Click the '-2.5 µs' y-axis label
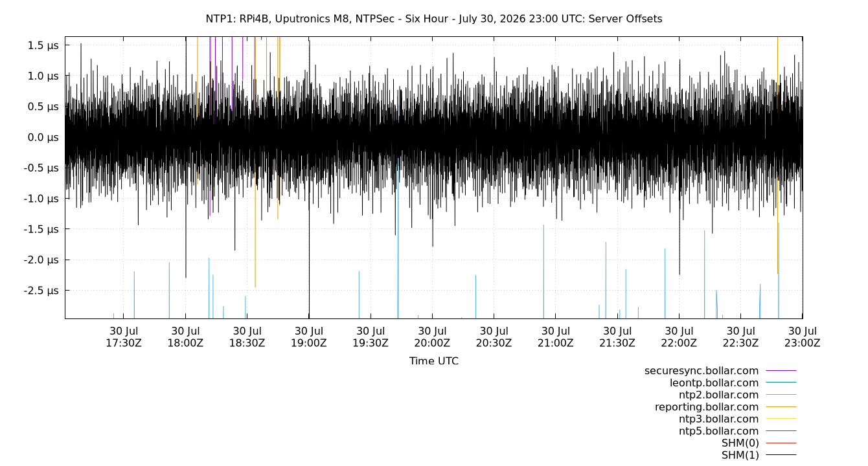Image resolution: width=868 pixels, height=466 pixels. point(41,291)
